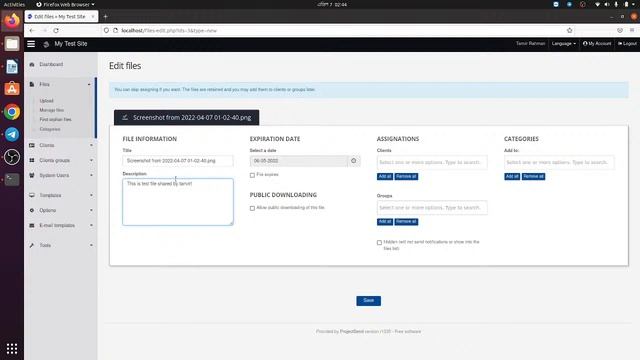Click the Clients groups icon in sidebar
640x360 pixels.
32,160
